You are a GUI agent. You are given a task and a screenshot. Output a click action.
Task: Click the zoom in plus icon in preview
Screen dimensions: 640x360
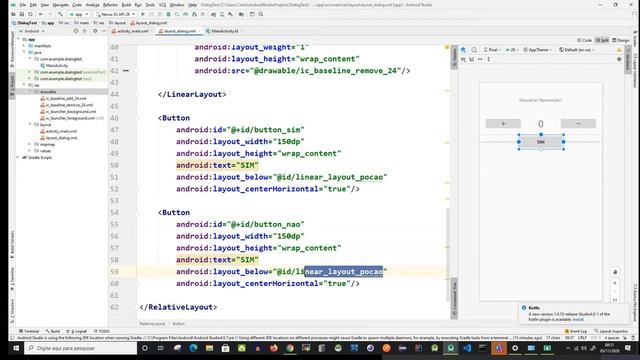615,283
